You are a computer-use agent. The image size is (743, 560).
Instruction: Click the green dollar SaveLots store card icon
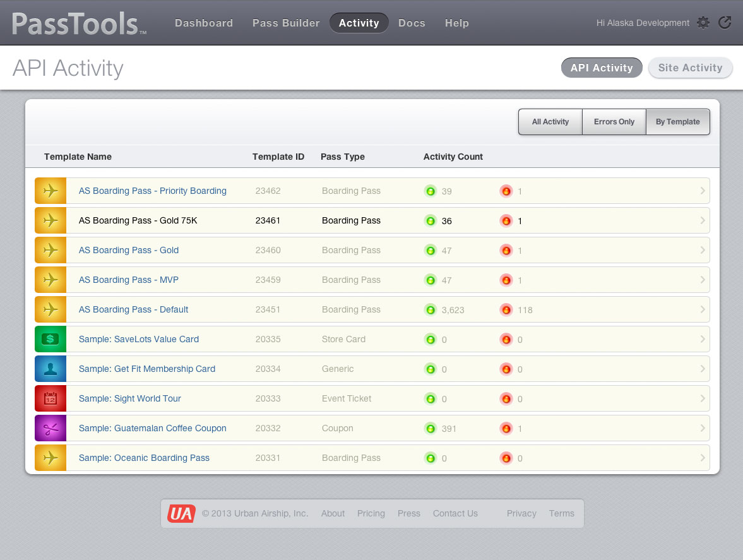[51, 339]
